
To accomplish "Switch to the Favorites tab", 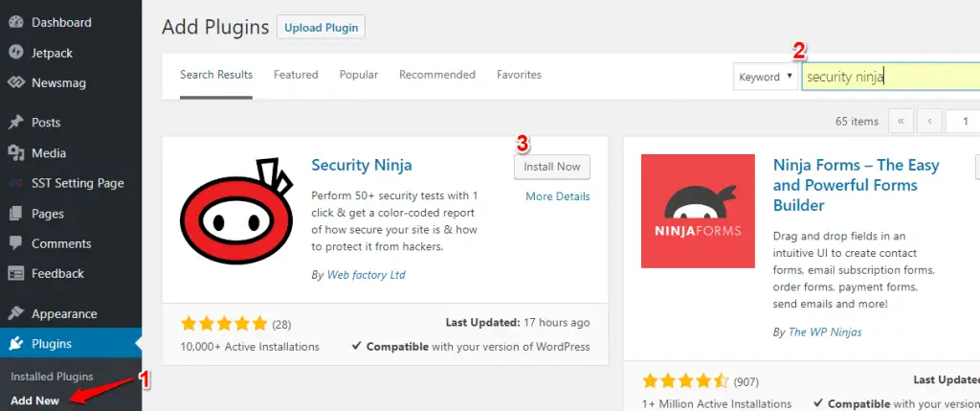I will pos(519,75).
